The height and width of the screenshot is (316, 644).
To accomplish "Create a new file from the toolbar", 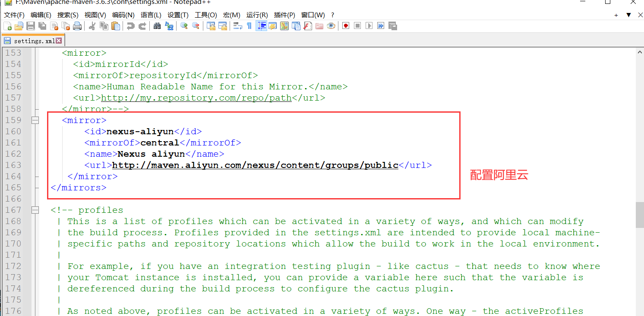I will click(7, 26).
